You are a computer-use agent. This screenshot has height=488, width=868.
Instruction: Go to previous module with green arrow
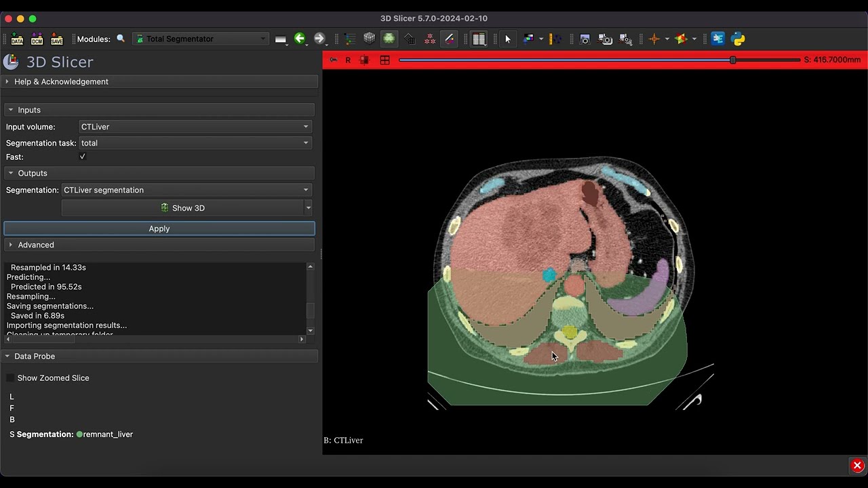pos(300,39)
